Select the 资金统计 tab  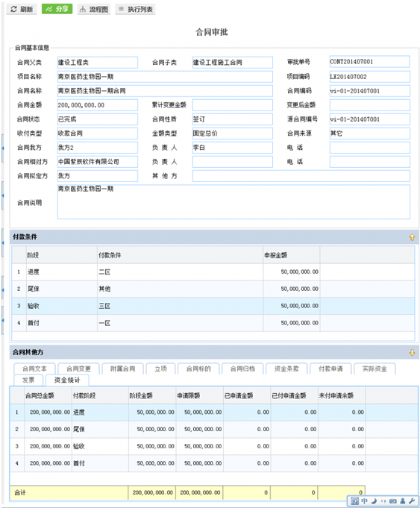pyautogui.click(x=67, y=380)
